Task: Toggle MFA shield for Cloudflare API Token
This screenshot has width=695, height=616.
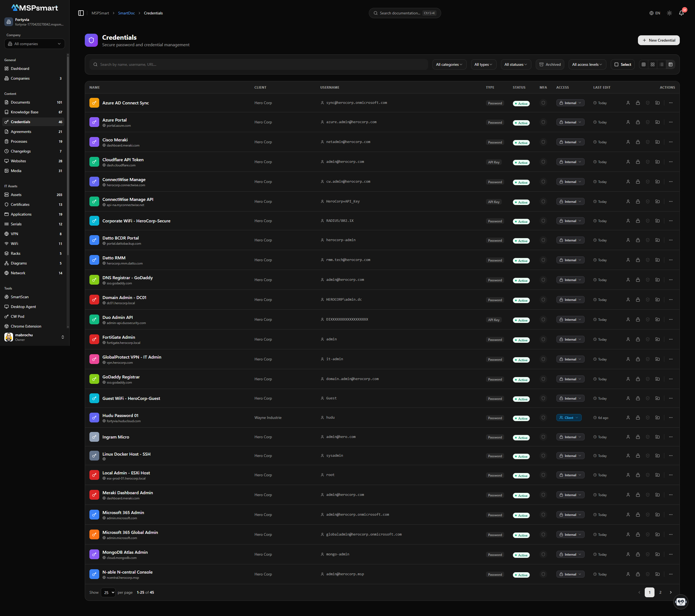Action: (x=543, y=162)
